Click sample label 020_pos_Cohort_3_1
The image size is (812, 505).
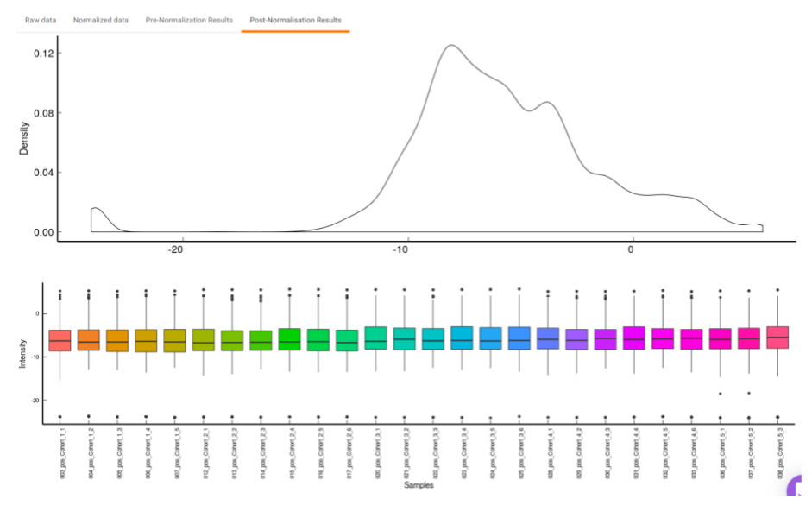click(379, 454)
